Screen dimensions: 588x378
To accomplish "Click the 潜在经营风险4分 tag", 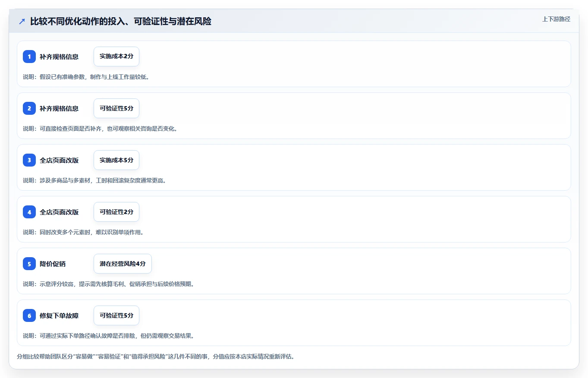I will (123, 264).
